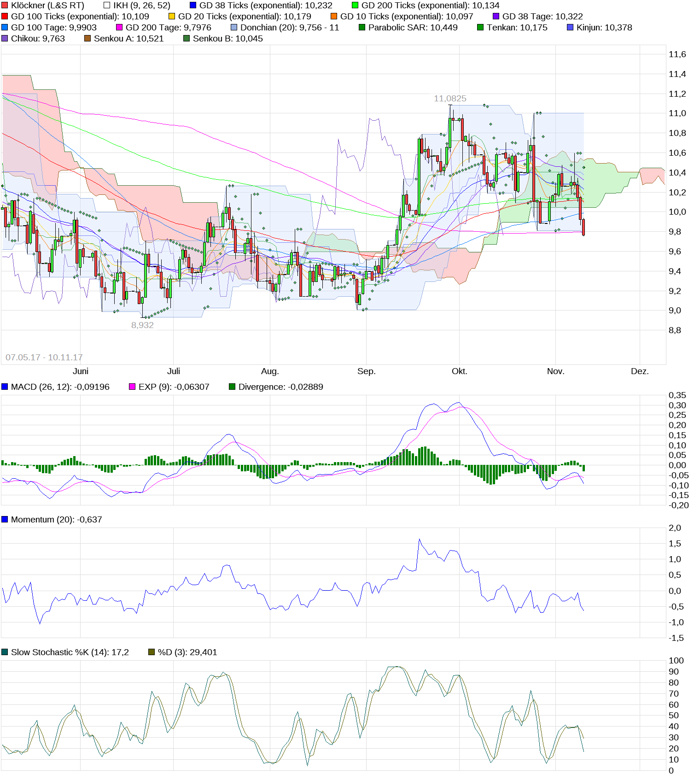
Task: Select the date range "07.05.17 - 10.11.17"
Action: tap(44, 358)
